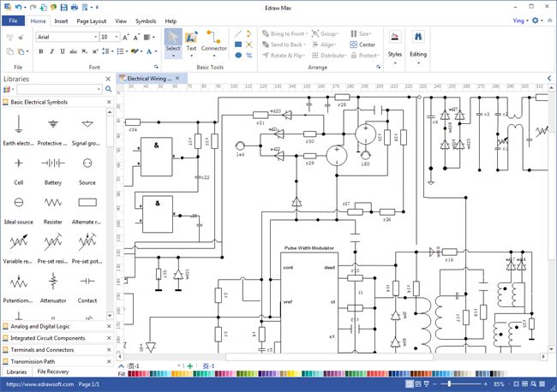Click the Save icon in quick access toolbar
This screenshot has height=392, width=557.
[63, 7]
